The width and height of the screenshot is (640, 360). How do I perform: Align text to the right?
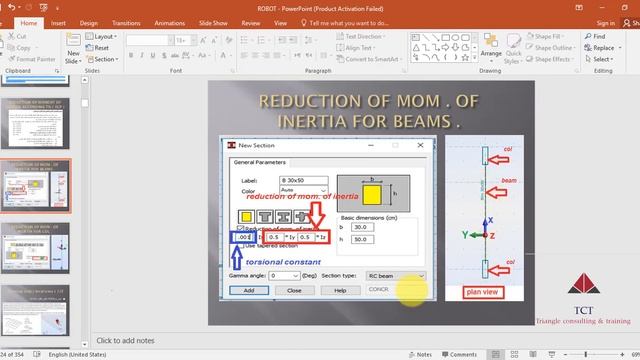click(x=266, y=55)
